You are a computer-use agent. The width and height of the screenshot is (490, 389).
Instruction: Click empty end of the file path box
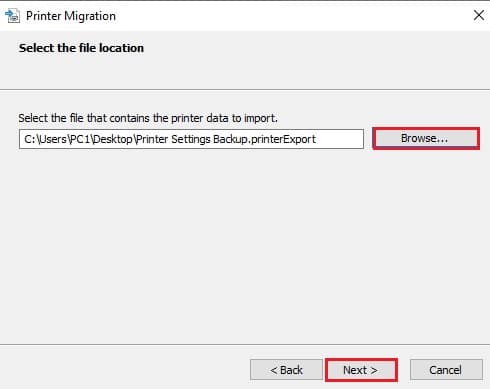pos(340,139)
